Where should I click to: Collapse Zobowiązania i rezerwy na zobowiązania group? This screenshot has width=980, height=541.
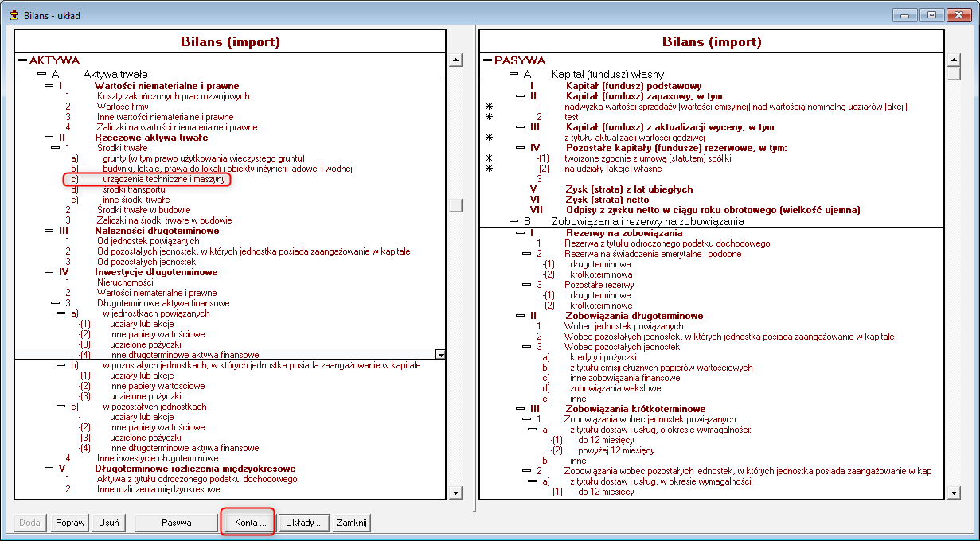coord(513,221)
